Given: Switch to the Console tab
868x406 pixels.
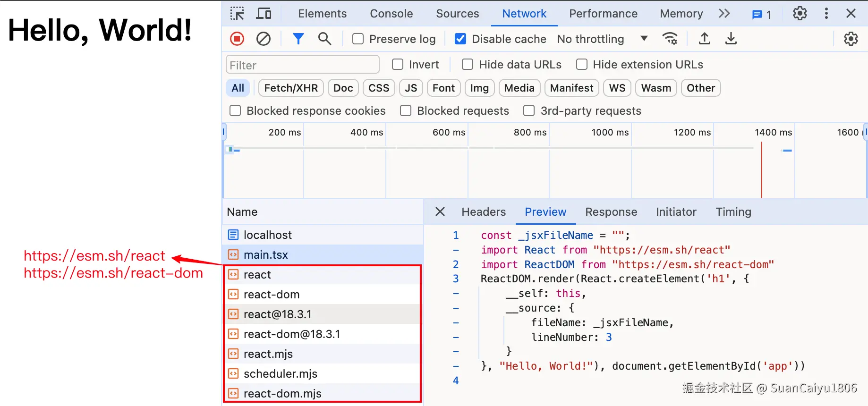Looking at the screenshot, I should (391, 14).
